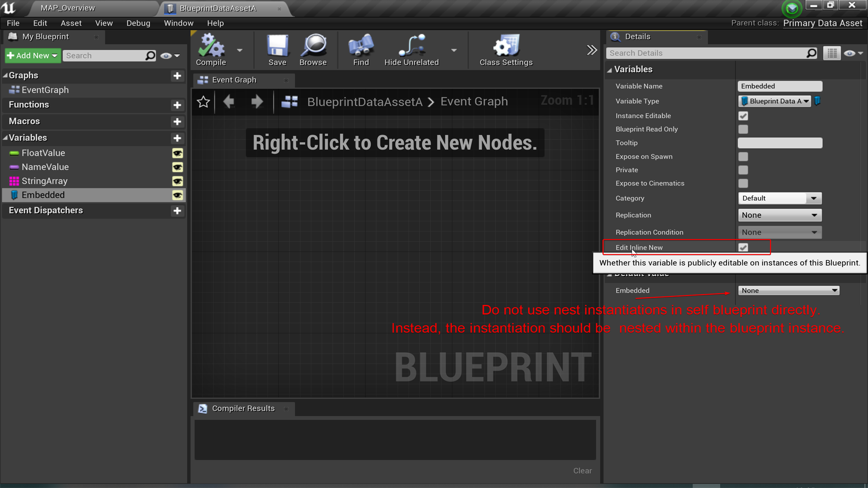Enable the Expose on Spawn checkbox
This screenshot has width=868, height=488.
coord(743,156)
